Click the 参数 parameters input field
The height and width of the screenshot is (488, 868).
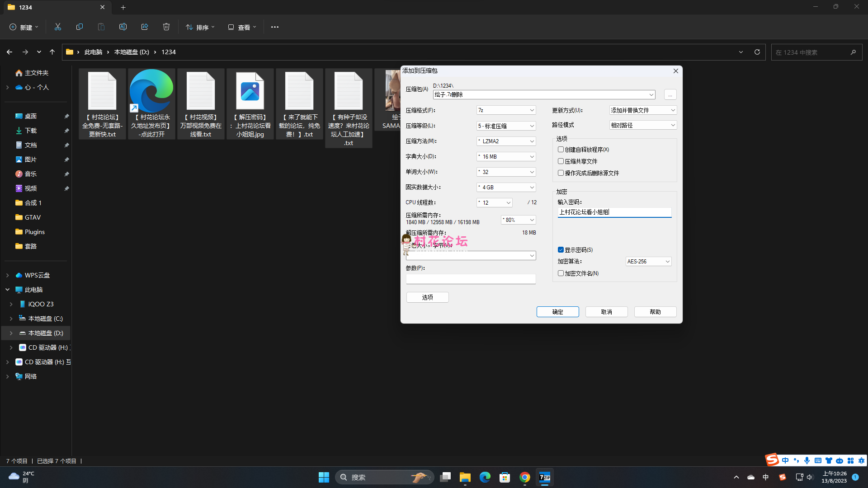point(471,279)
